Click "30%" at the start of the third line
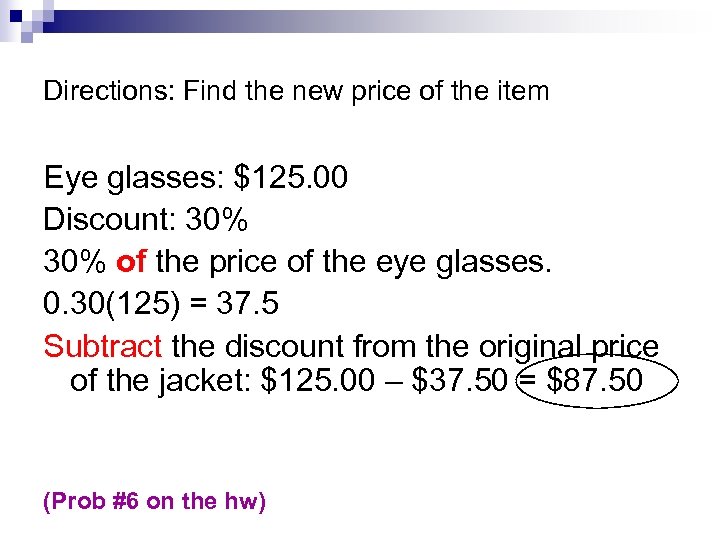720x540 pixels. pyautogui.click(x=76, y=262)
